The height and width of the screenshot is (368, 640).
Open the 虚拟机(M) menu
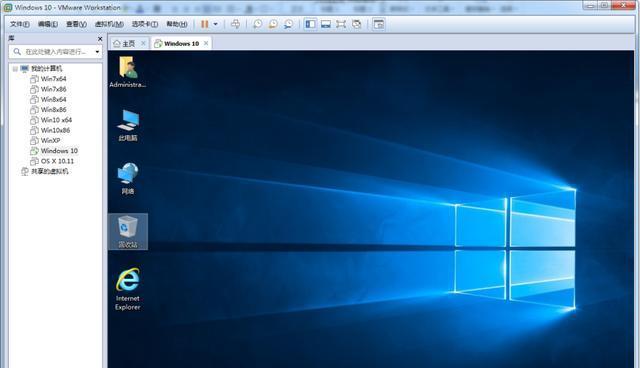[109, 24]
